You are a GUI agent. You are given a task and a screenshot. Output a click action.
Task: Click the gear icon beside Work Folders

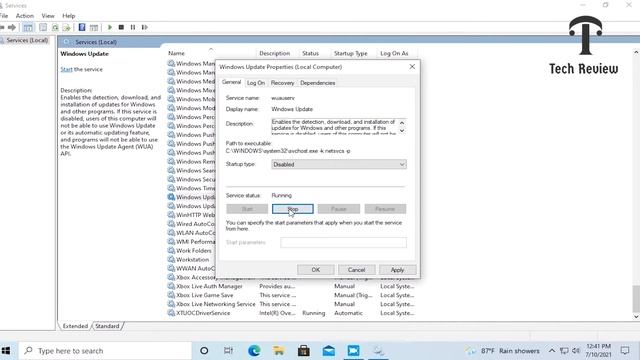coord(171,251)
